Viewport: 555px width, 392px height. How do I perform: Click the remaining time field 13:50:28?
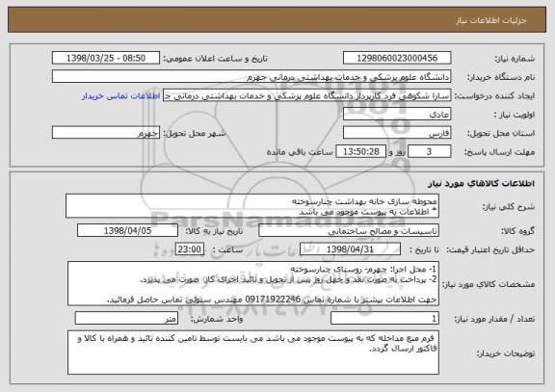tap(360, 152)
